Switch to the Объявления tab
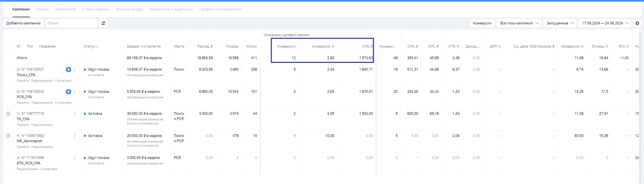Viewport: 644px width, 184px height. (x=65, y=9)
